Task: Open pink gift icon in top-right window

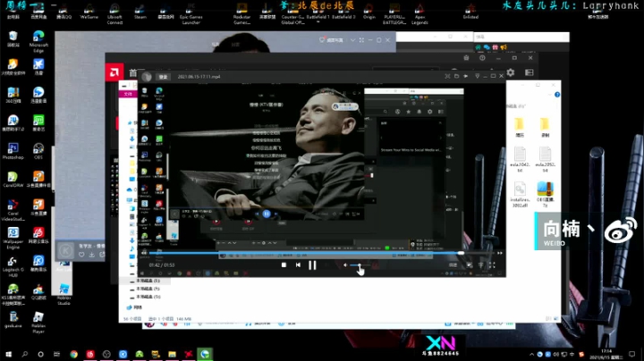Action: click(x=495, y=47)
